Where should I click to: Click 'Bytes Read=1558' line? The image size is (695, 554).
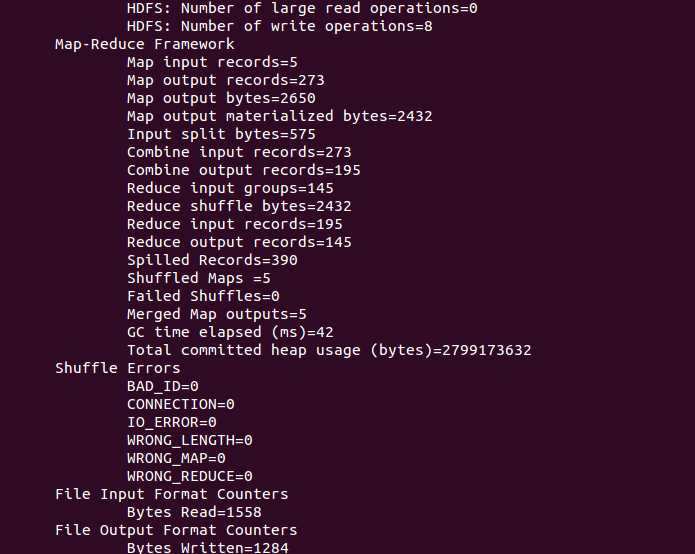pos(194,512)
